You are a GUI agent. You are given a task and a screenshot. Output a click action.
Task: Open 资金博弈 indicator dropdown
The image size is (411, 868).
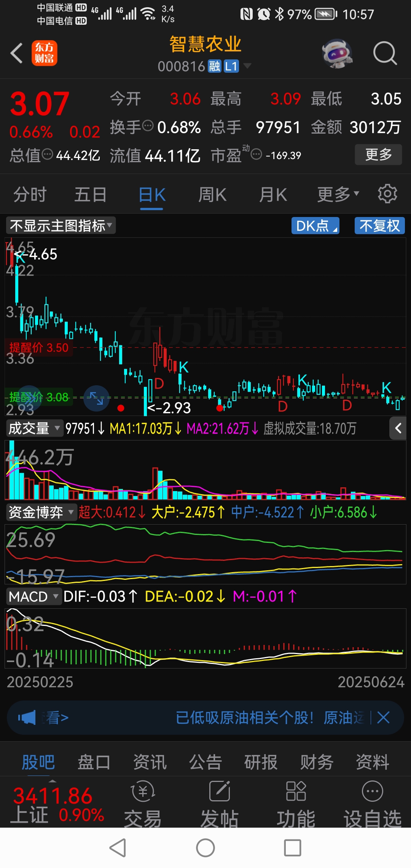(41, 512)
